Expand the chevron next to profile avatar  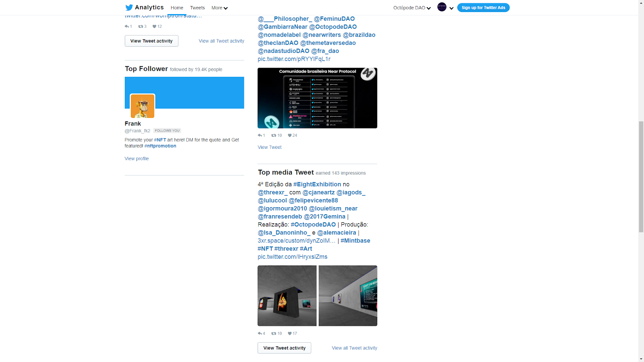452,8
